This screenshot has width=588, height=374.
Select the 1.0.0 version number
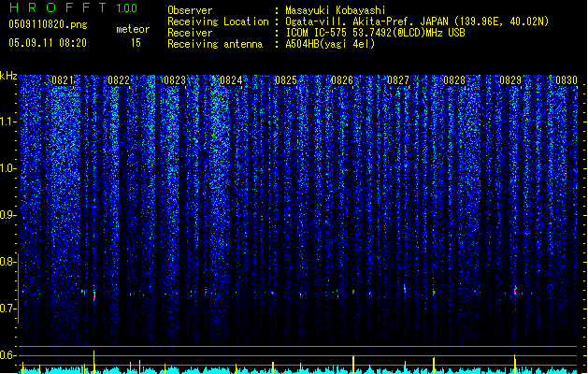(x=127, y=8)
